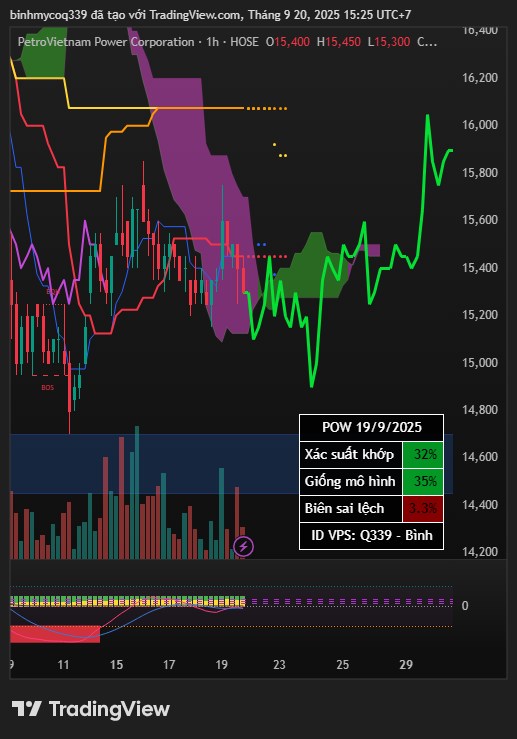Click the 1h timeframe label
517x739 pixels.
(x=213, y=42)
